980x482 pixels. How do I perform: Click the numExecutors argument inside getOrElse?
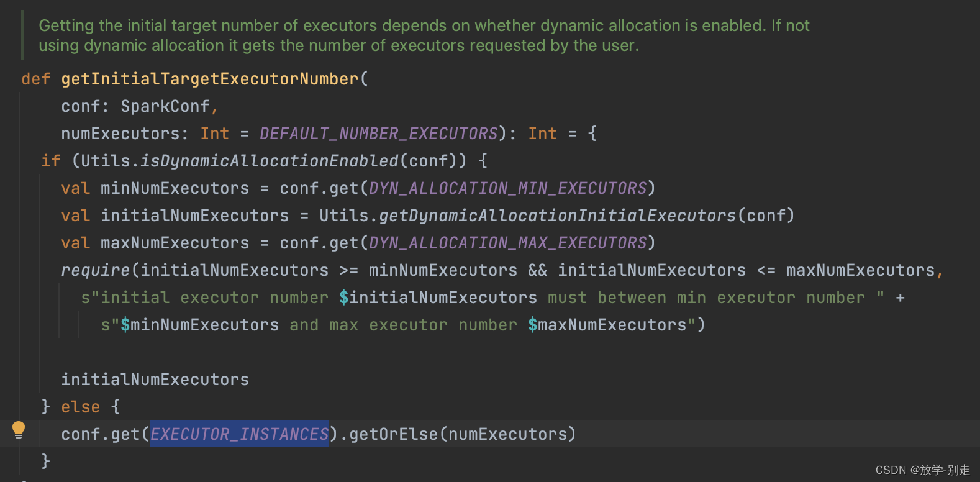tap(508, 434)
